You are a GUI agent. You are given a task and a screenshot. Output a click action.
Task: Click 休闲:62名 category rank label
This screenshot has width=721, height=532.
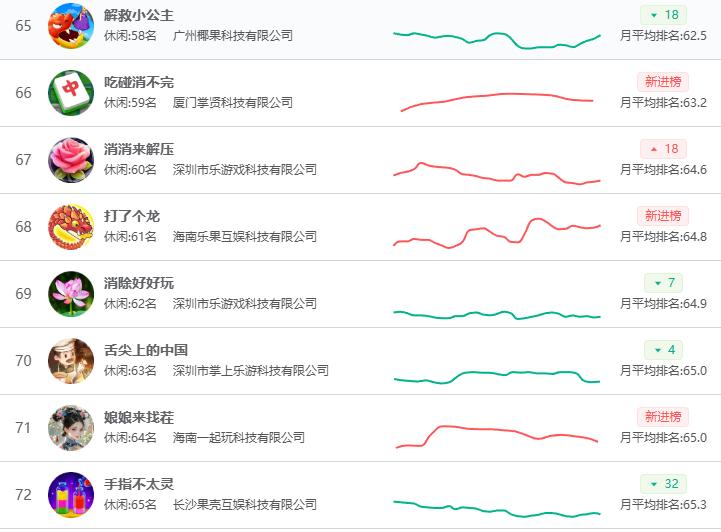130,303
